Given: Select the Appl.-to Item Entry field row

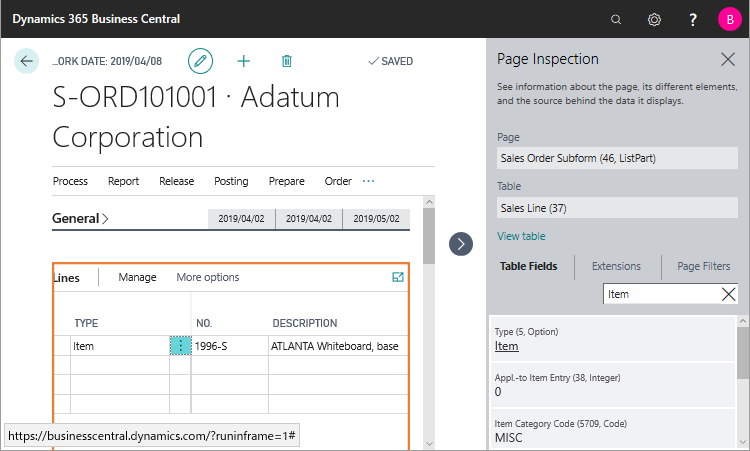Looking at the screenshot, I should point(613,385).
